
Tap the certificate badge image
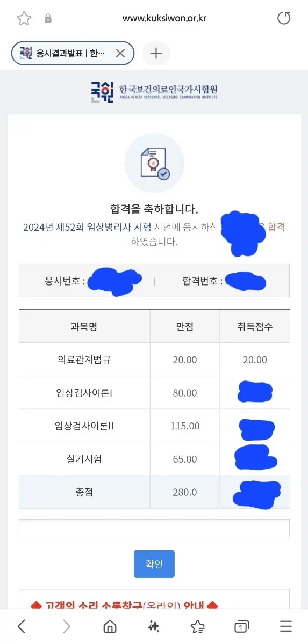(154, 163)
